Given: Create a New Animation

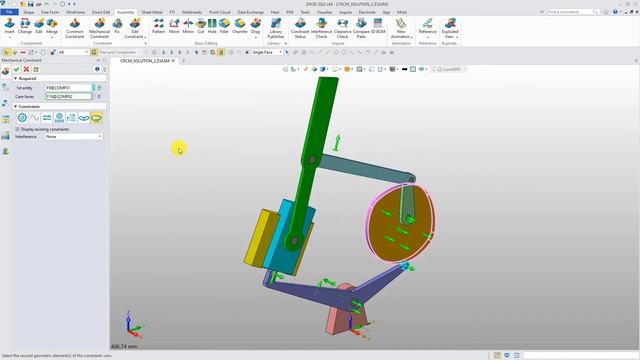Looking at the screenshot, I should point(401,28).
